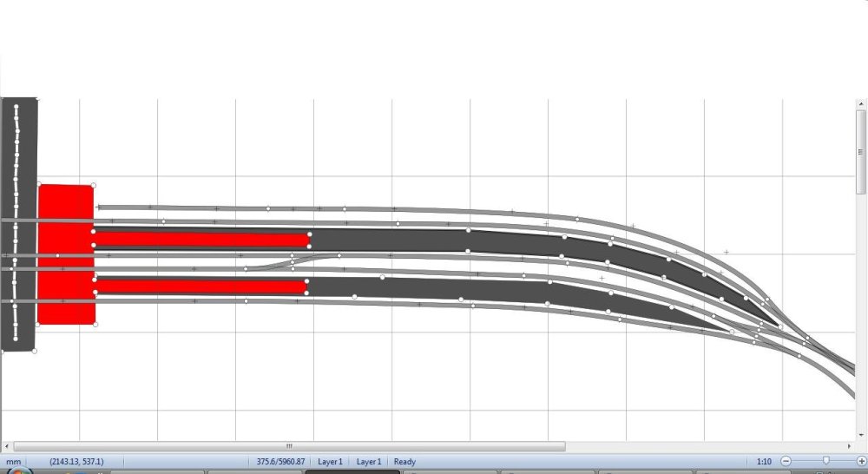Viewport: 868px width, 474px height.
Task: Click the 375.6/5960.87 length readout
Action: 281,462
